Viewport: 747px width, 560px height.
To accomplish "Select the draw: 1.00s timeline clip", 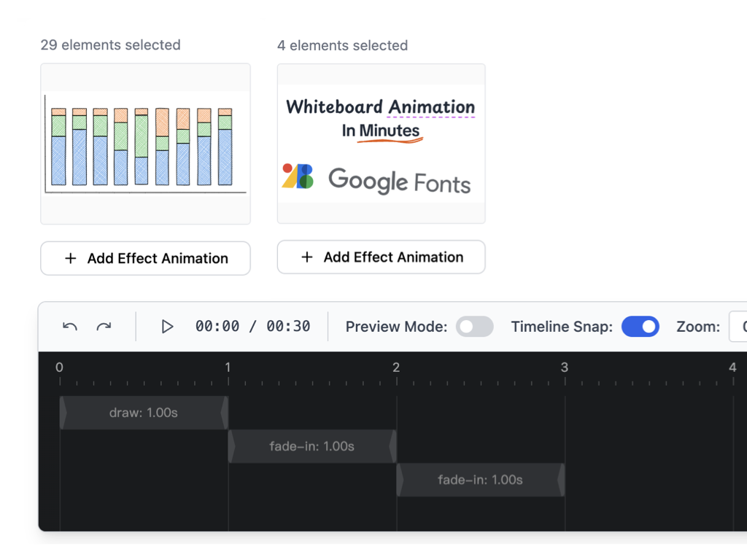I will [x=144, y=413].
